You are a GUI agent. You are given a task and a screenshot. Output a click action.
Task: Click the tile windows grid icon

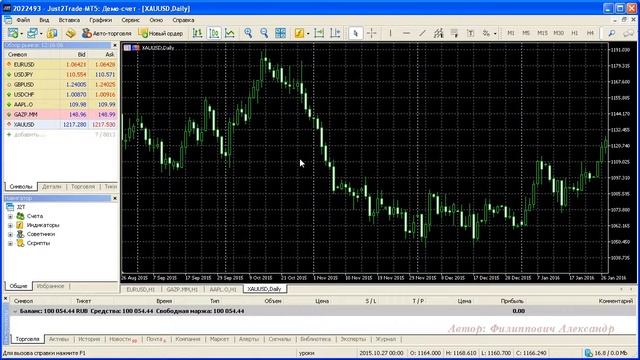280,33
